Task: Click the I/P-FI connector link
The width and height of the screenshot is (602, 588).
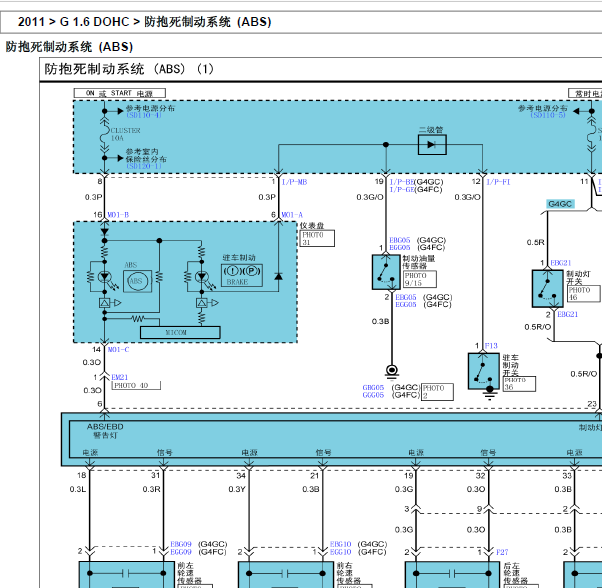Action: (498, 182)
